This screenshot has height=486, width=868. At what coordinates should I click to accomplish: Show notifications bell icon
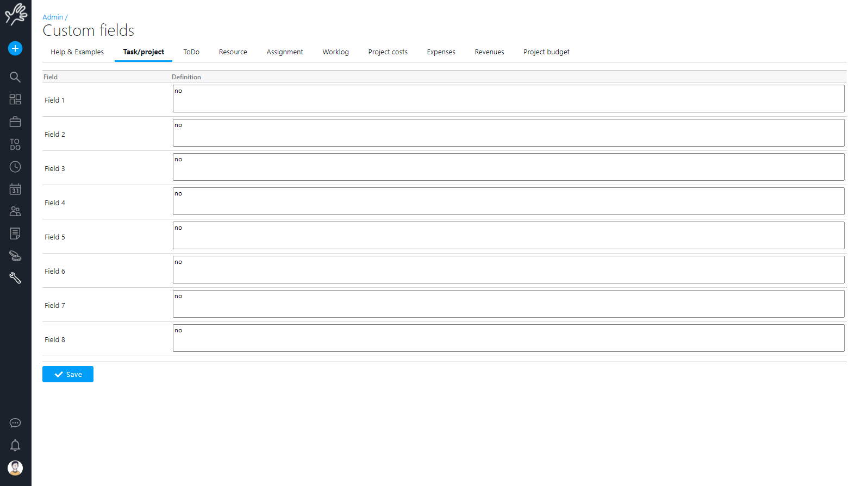15,445
